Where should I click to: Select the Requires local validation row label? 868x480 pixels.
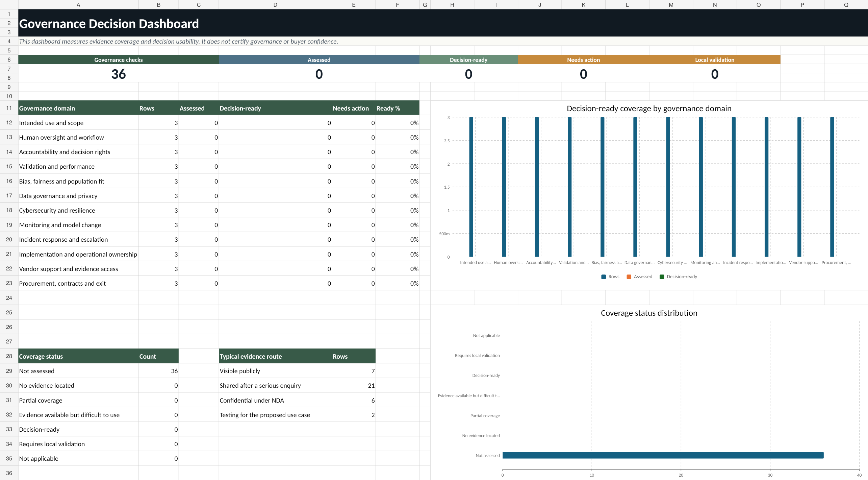point(78,444)
